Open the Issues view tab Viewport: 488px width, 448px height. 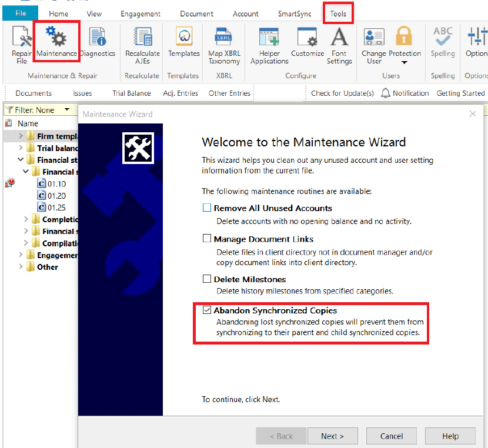point(82,93)
